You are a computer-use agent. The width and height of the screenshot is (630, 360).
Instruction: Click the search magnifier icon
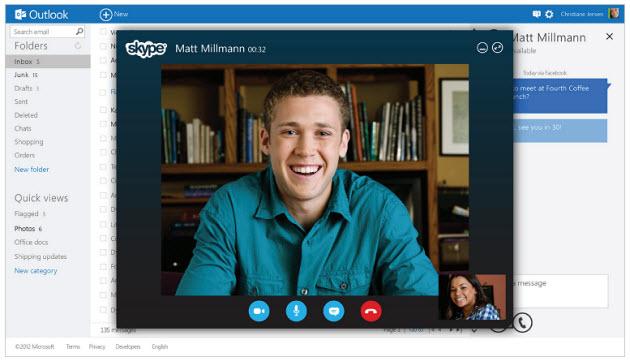tap(80, 31)
